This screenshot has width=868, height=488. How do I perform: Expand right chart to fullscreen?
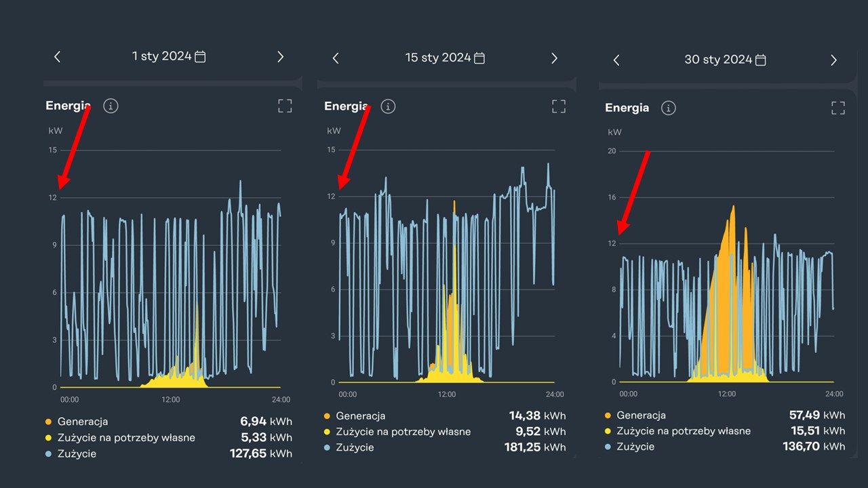pyautogui.click(x=838, y=108)
